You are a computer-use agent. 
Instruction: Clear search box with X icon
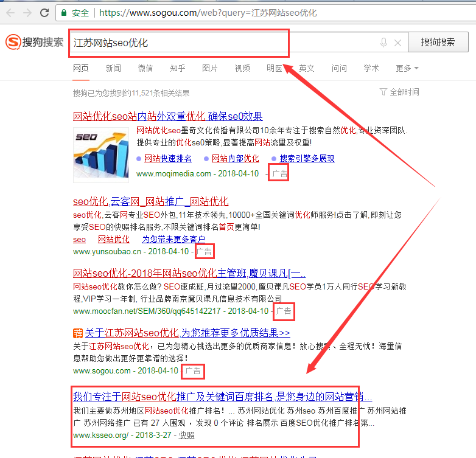[x=398, y=43]
